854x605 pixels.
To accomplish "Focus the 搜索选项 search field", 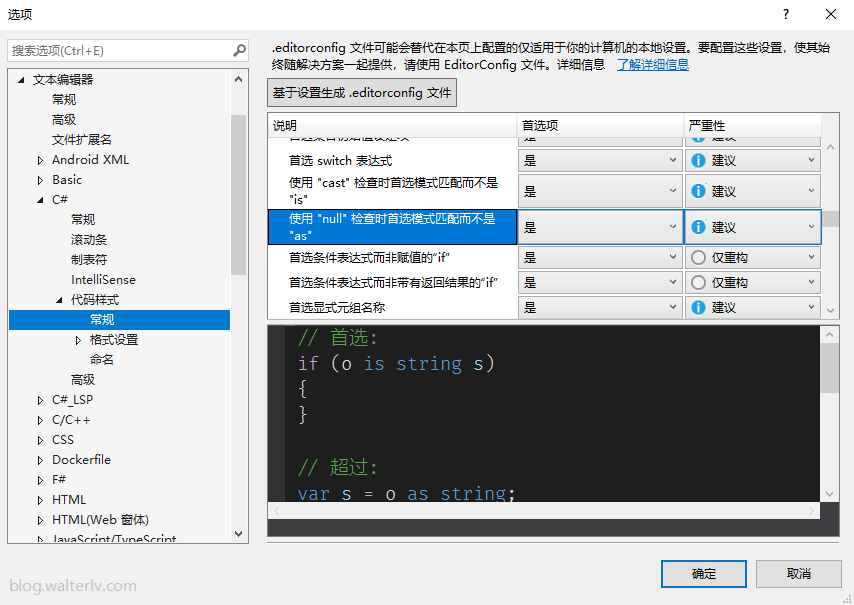I will 121,51.
